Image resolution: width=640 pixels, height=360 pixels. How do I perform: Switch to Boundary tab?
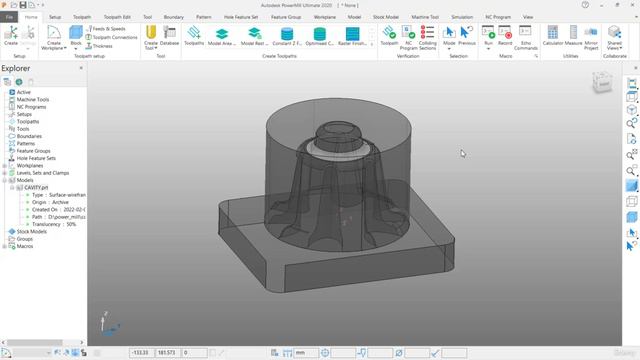point(173,17)
